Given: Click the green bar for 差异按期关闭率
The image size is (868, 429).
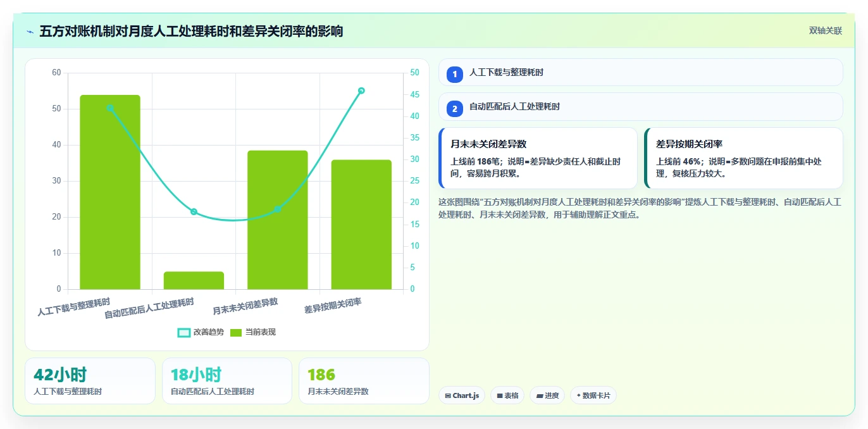Looking at the screenshot, I should [x=361, y=225].
